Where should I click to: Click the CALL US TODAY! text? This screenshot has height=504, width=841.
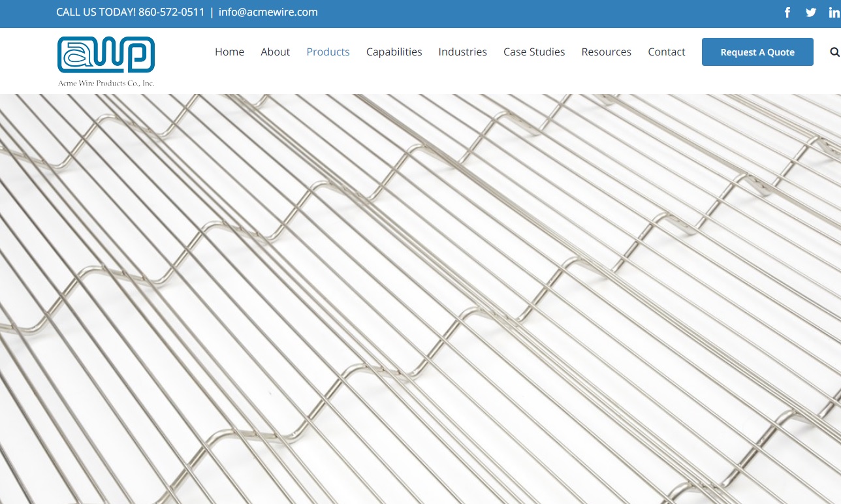pos(95,12)
